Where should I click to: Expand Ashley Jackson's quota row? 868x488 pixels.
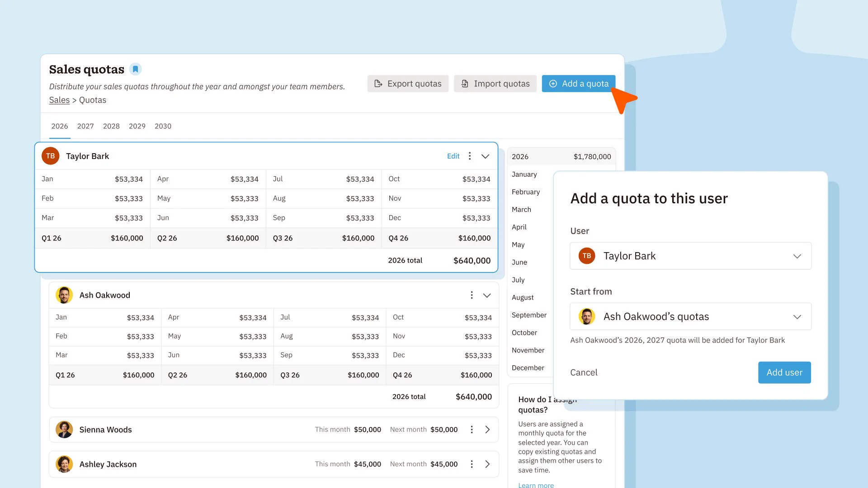pos(487,464)
